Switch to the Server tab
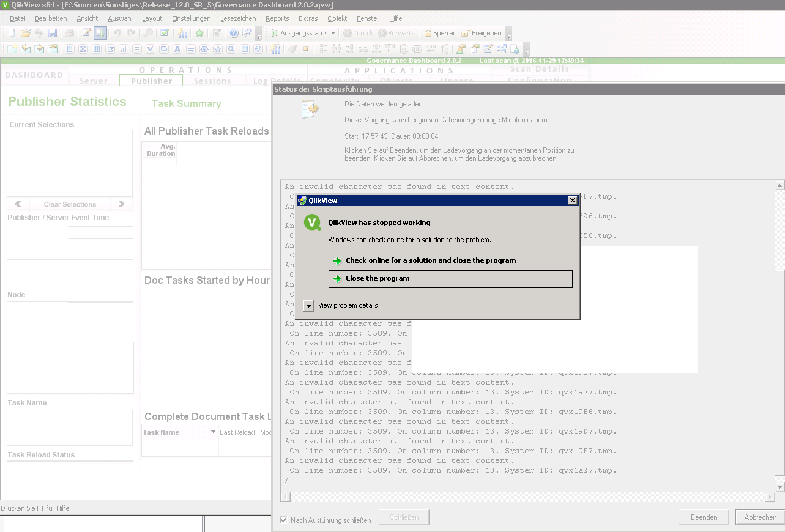 pos(94,81)
